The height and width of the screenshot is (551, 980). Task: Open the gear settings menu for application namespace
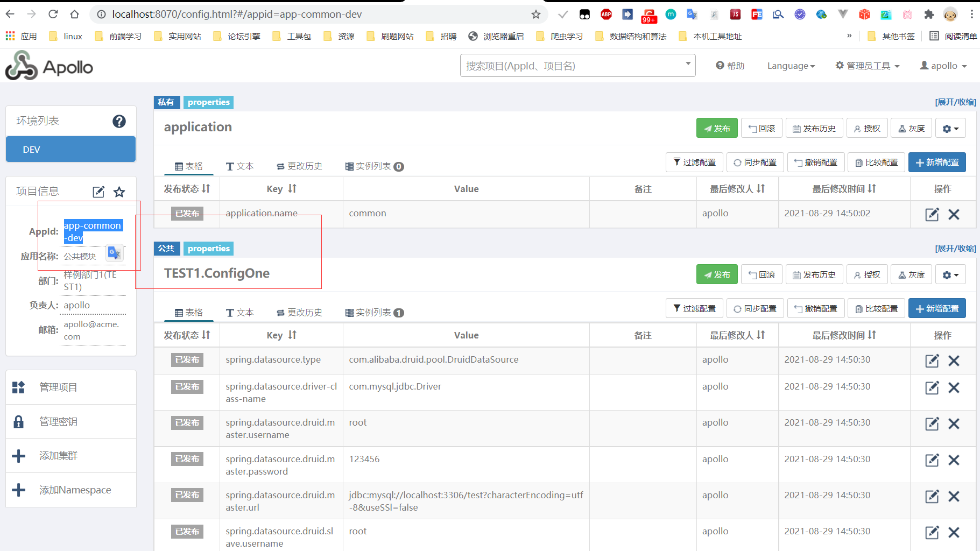[950, 128]
